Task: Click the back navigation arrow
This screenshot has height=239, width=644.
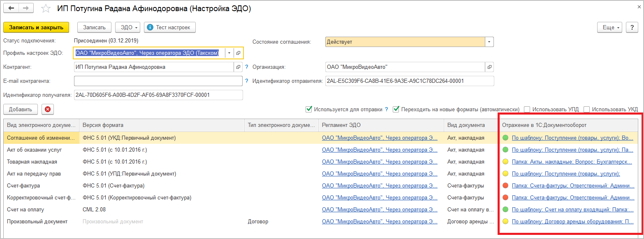Action: (x=11, y=8)
